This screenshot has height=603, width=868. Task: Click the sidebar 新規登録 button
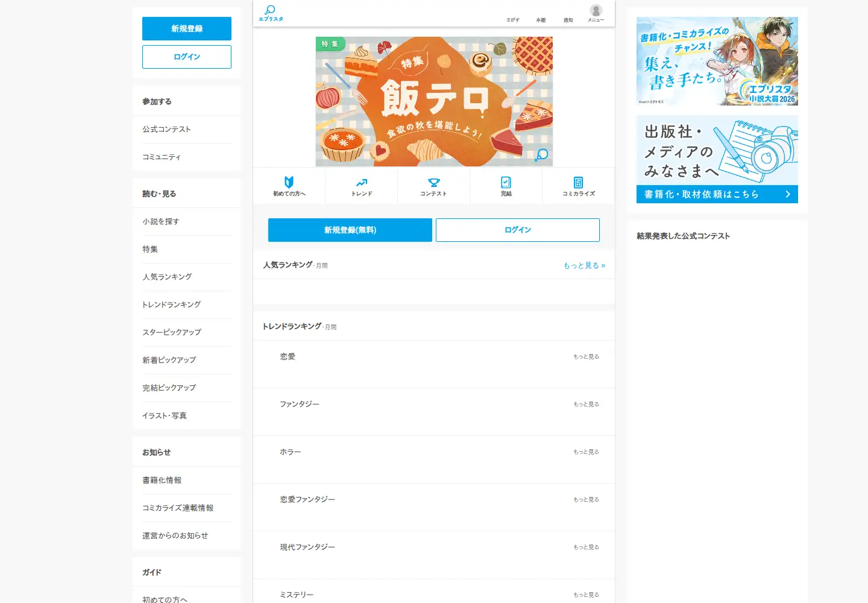coord(187,28)
